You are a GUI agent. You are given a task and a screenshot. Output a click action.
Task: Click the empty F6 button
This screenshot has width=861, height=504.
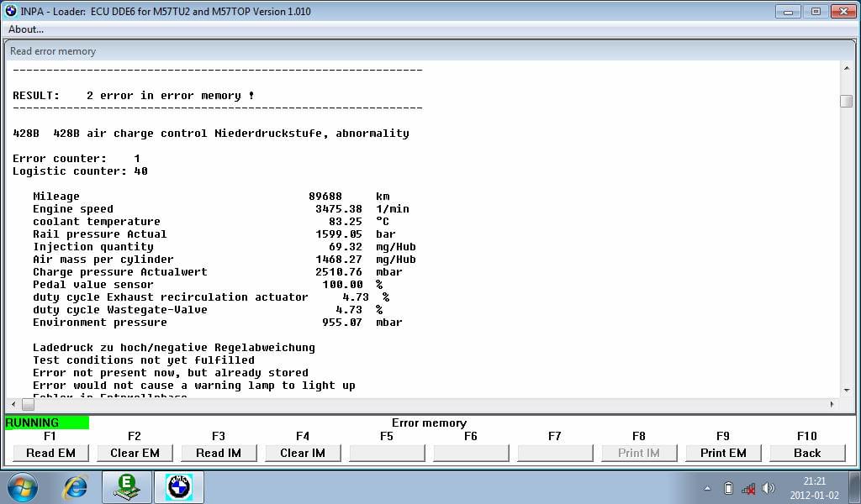pos(471,453)
